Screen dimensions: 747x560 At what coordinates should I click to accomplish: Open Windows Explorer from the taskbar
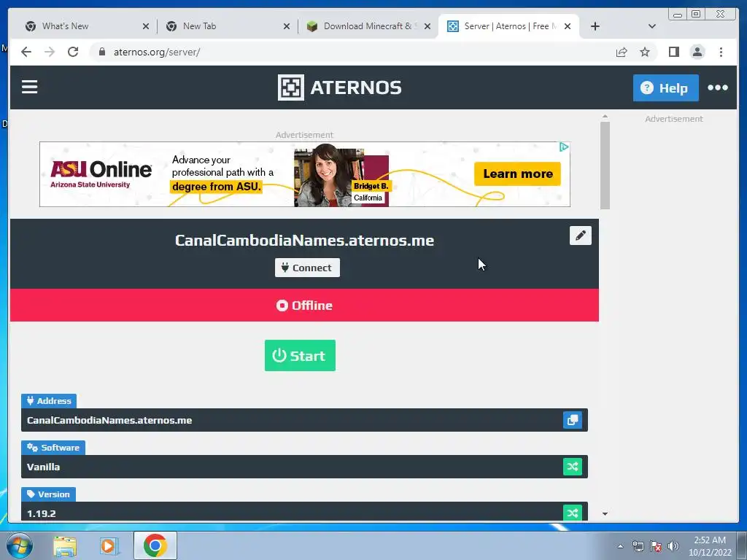click(x=65, y=545)
